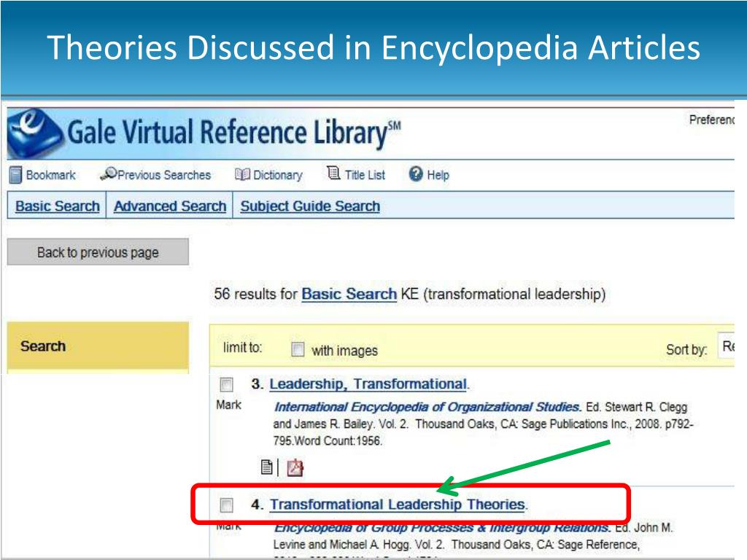Open Previous Searches magnifier icon

[108, 174]
